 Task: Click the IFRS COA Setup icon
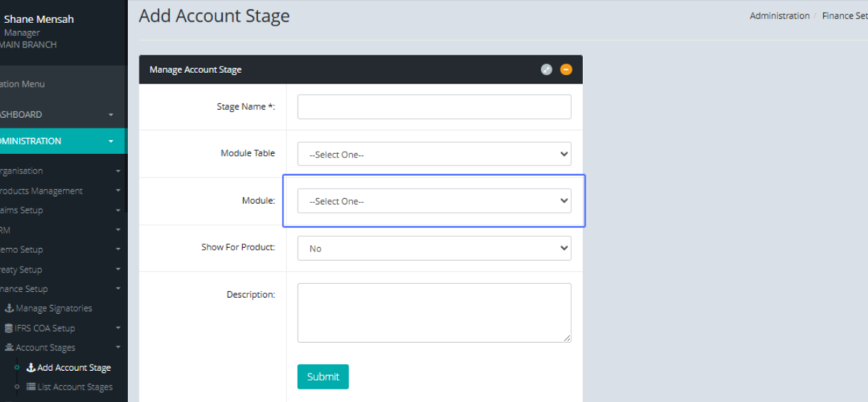(x=9, y=328)
